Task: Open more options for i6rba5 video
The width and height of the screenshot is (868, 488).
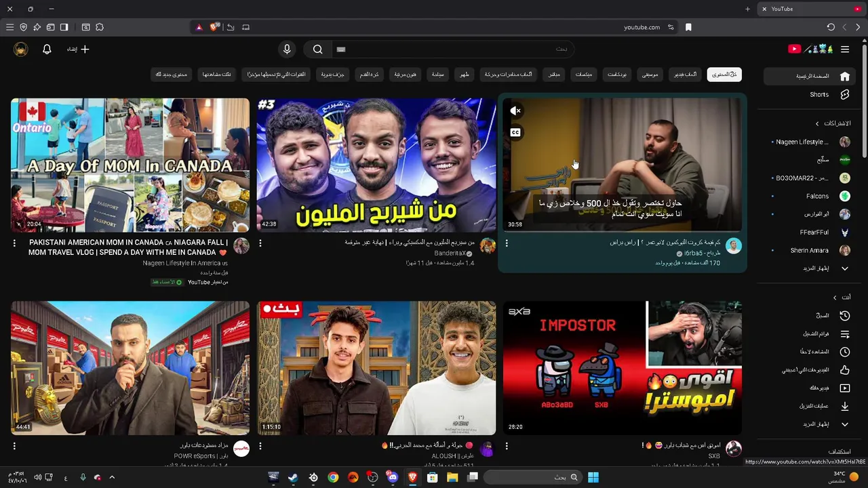Action: tap(507, 243)
